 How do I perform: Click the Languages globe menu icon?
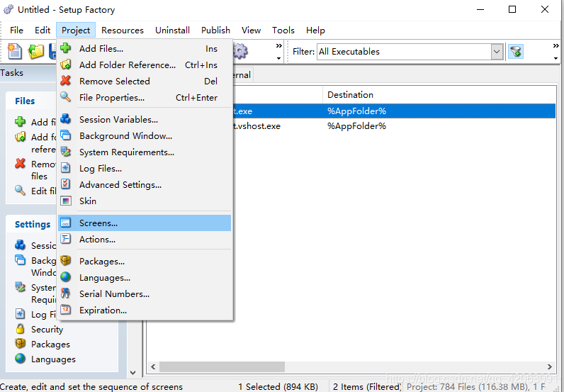(65, 277)
